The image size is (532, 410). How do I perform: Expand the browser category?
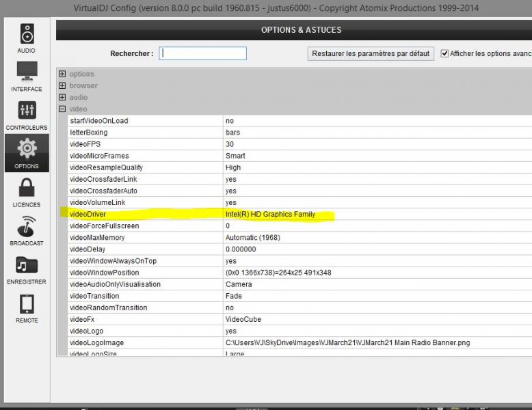[x=62, y=85]
